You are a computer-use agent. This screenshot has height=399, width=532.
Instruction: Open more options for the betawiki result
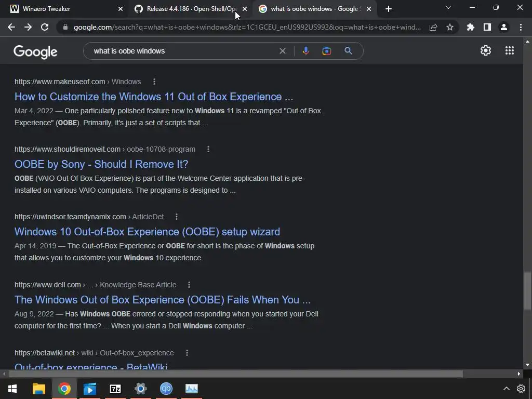point(187,353)
